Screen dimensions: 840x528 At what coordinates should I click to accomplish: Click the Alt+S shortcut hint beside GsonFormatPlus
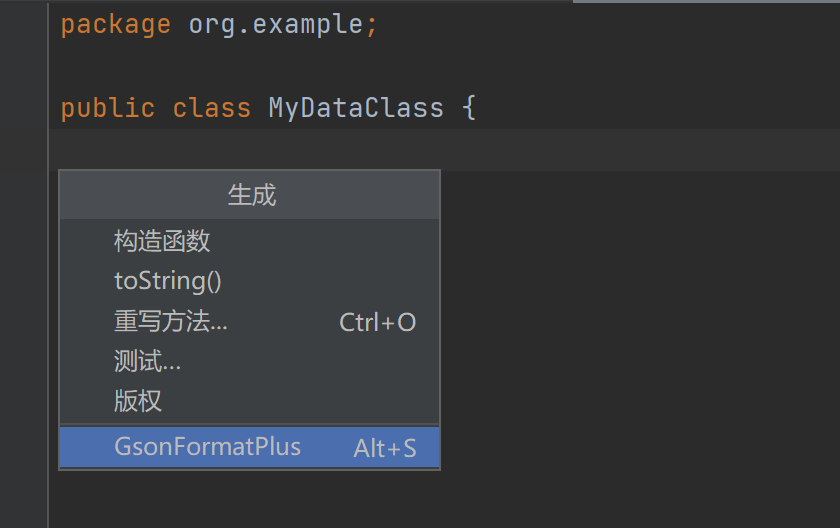click(384, 449)
